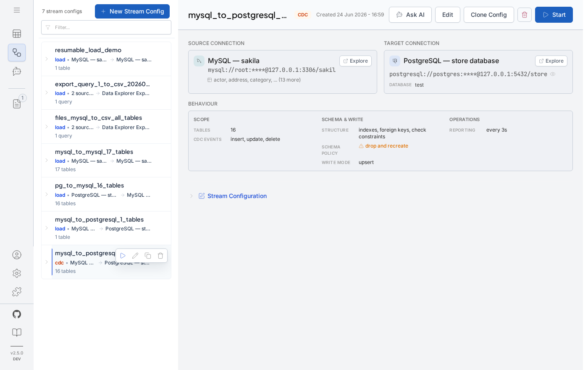The height and width of the screenshot is (370, 588).
Task: Reveal password with eye icon on target
Action: [553, 74]
